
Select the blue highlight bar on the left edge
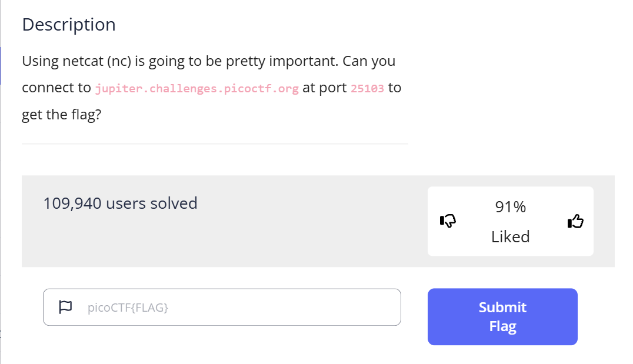[x=1, y=66]
